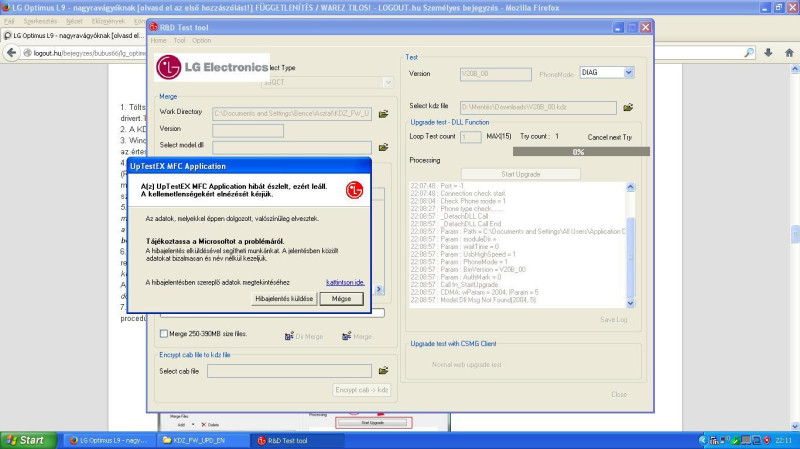The image size is (800, 449).
Task: Open the Windows Start button
Action: click(29, 440)
